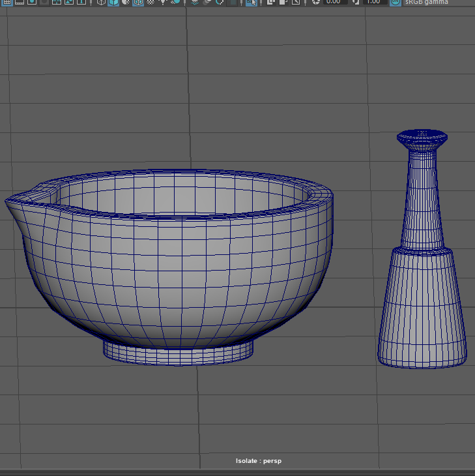The image size is (475, 476).
Task: Open the sRGB gamma view transform dropdown
Action: click(x=427, y=2)
